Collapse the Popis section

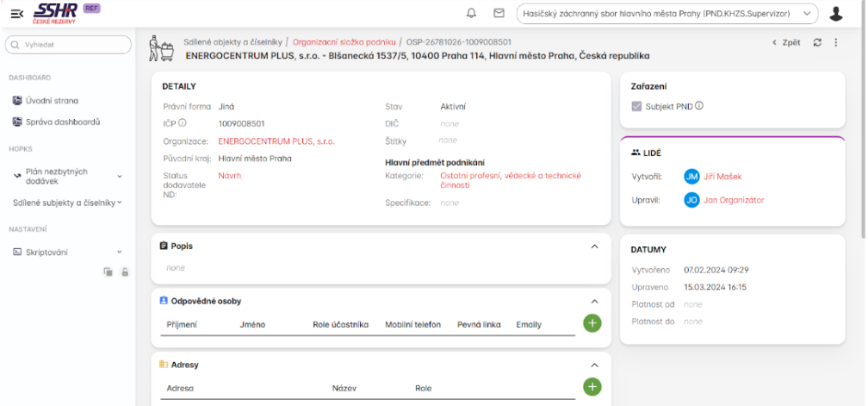pos(594,247)
